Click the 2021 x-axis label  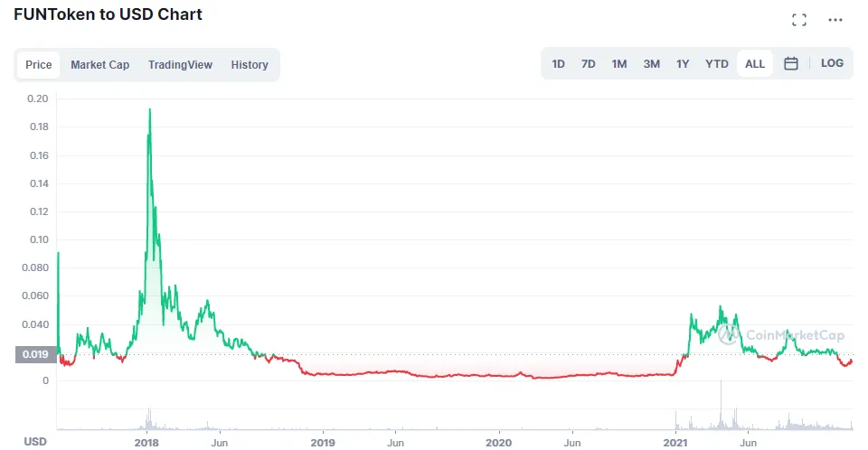point(675,442)
